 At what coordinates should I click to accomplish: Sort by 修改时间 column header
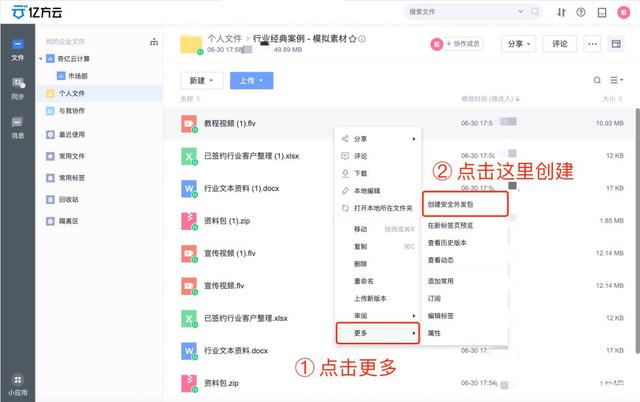coord(490,99)
